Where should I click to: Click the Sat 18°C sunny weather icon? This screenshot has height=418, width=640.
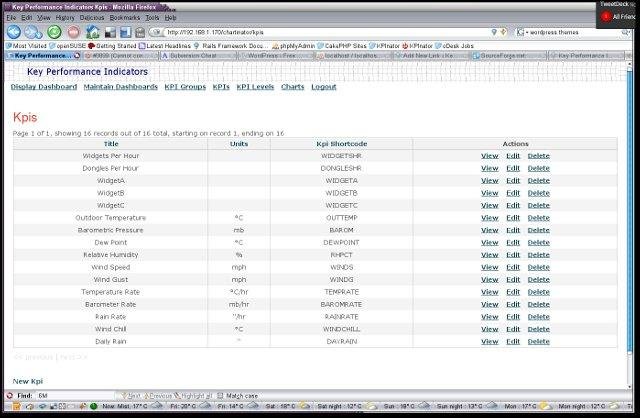click(304, 406)
